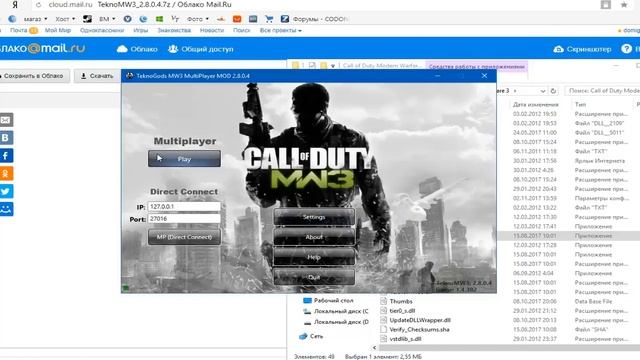Share via Facebook icon
Screen dimensions: 640x360
click(x=6, y=156)
